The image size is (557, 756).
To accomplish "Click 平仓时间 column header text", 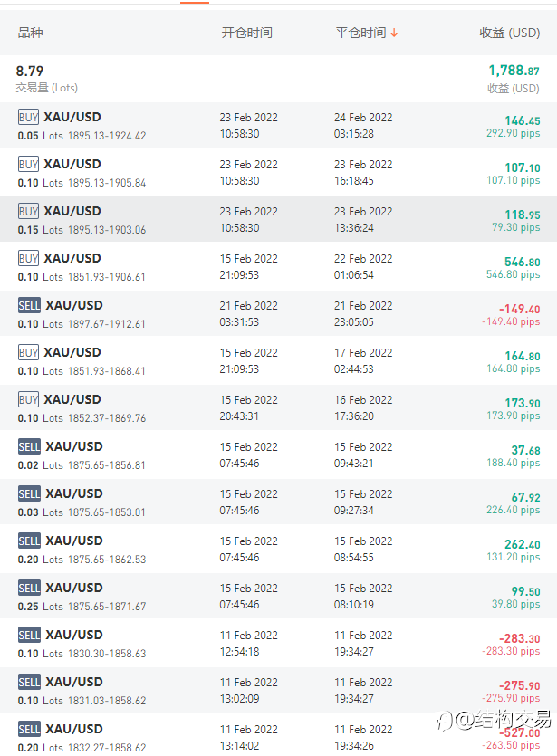I will coord(360,33).
